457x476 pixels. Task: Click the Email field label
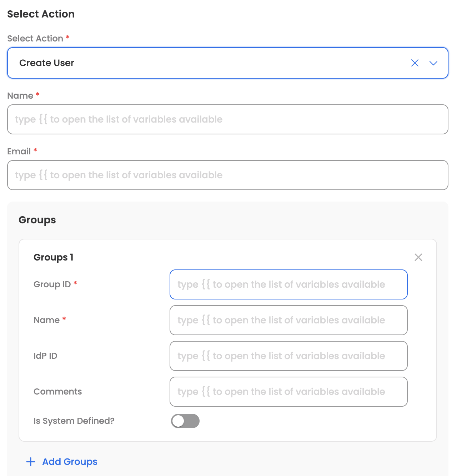click(x=19, y=152)
